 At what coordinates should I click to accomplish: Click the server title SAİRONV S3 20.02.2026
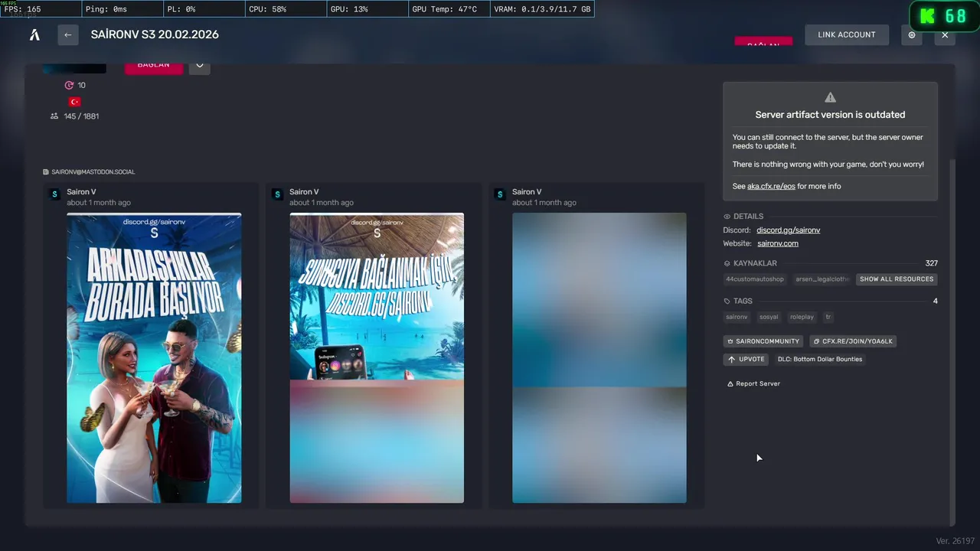(x=155, y=34)
